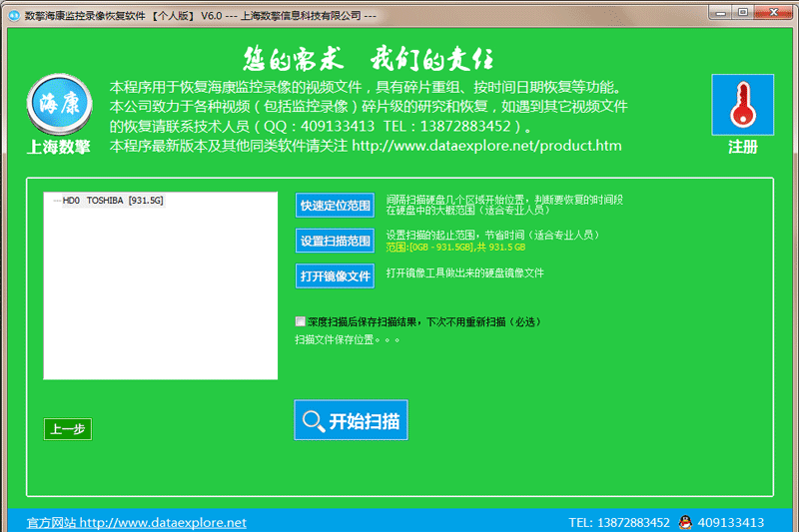Click the product.htm URL in description
The width and height of the screenshot is (799, 532).
pyautogui.click(x=486, y=146)
